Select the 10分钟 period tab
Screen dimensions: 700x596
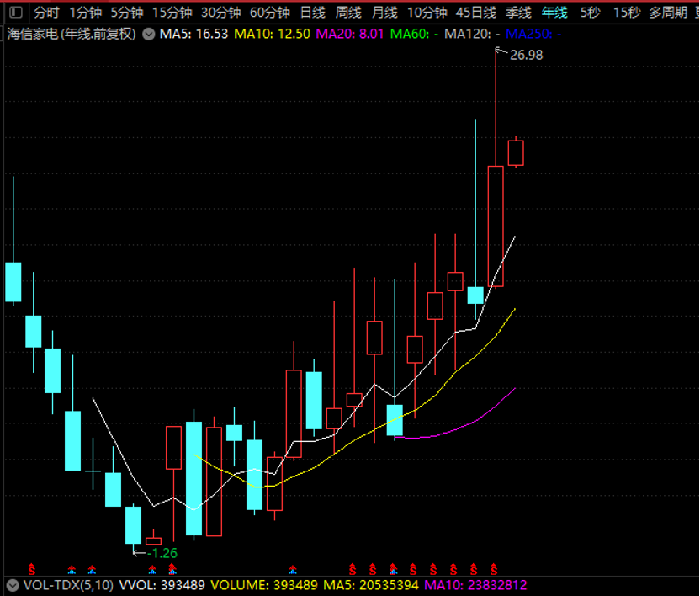(427, 13)
